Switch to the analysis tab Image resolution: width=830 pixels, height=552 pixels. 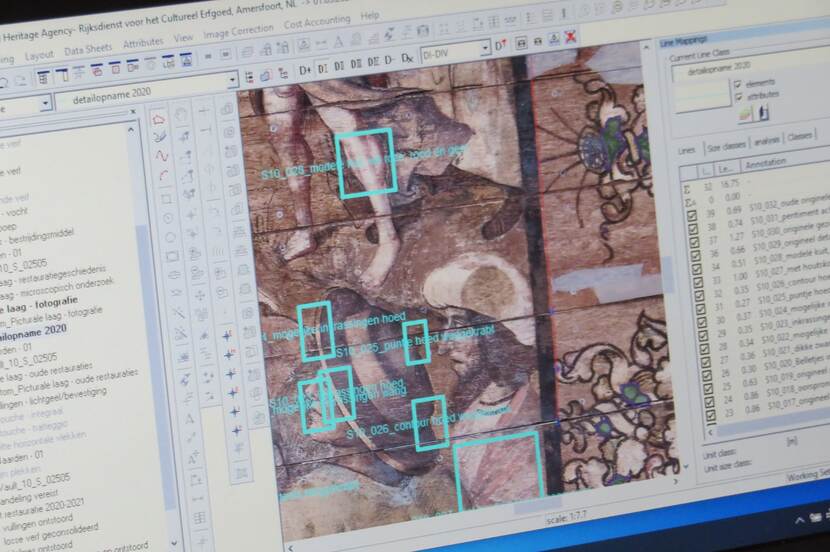pyautogui.click(x=766, y=141)
